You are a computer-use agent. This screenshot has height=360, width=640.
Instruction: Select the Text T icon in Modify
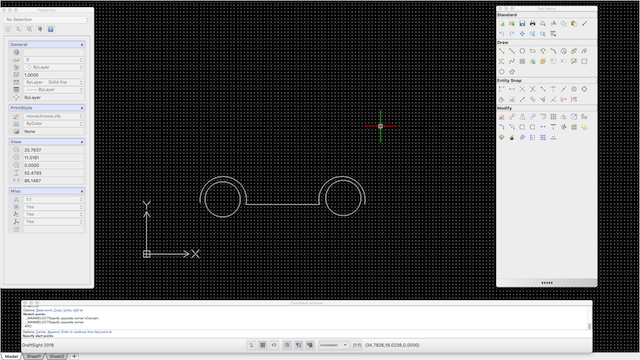pos(553,127)
